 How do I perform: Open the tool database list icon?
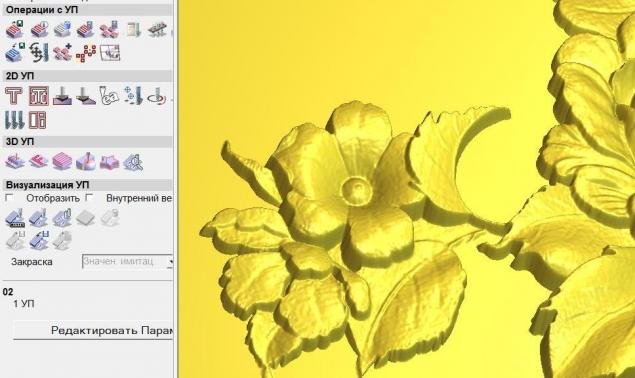point(134,30)
